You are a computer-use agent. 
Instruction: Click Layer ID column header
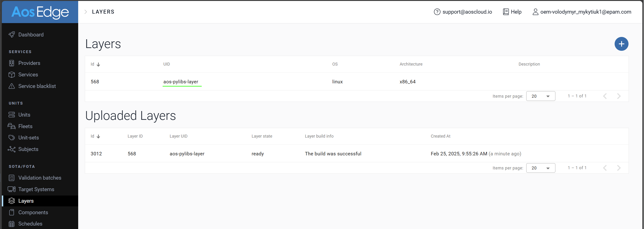(135, 136)
